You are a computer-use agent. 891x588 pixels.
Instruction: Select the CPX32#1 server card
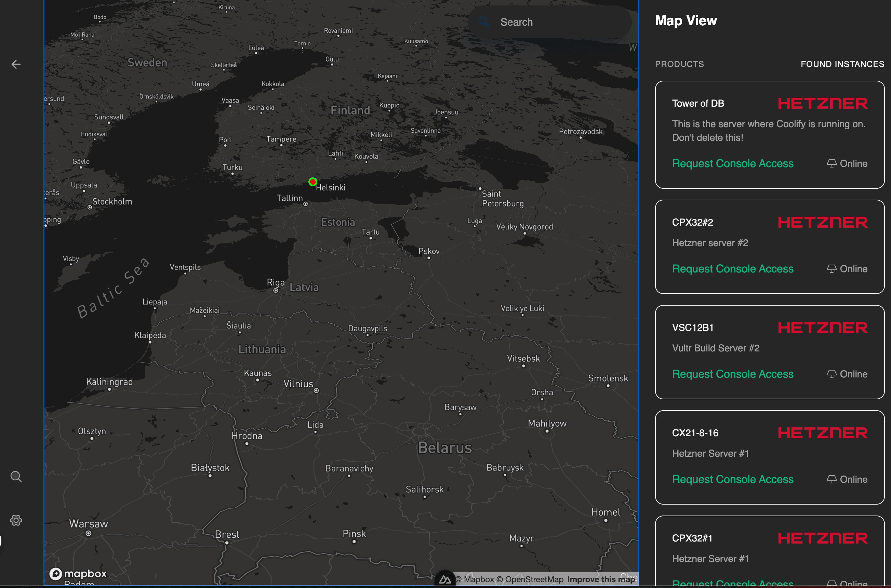[770, 551]
